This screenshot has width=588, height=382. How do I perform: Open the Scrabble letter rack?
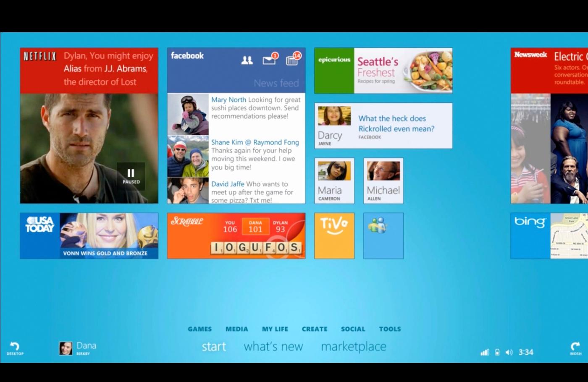click(256, 248)
